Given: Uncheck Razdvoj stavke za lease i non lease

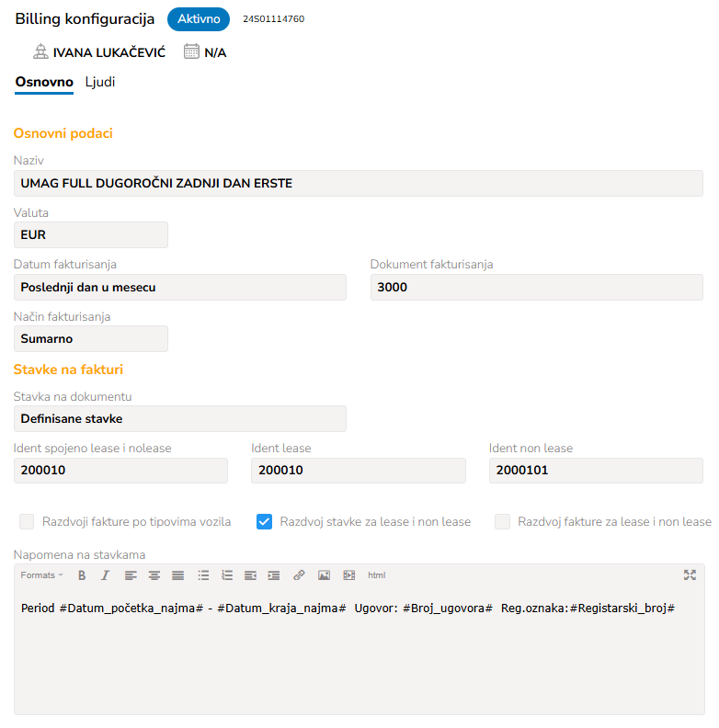Looking at the screenshot, I should 264,521.
